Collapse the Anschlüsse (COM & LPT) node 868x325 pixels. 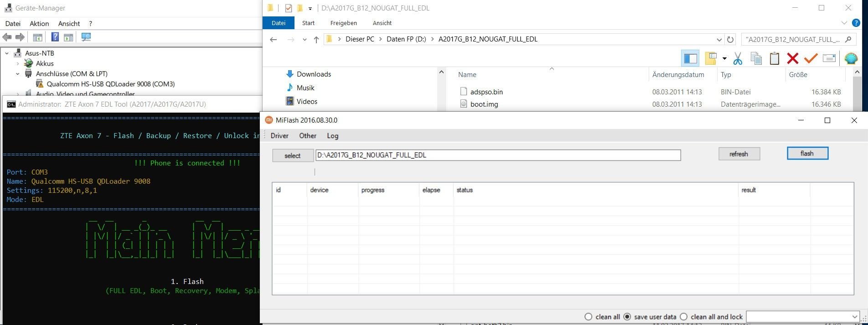[x=18, y=74]
